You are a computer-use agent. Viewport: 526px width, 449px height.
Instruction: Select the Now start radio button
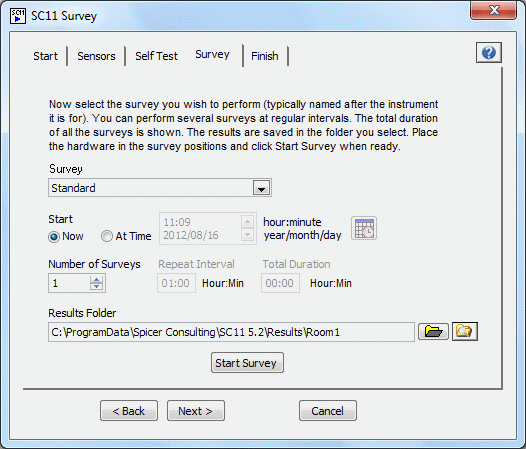(54, 237)
